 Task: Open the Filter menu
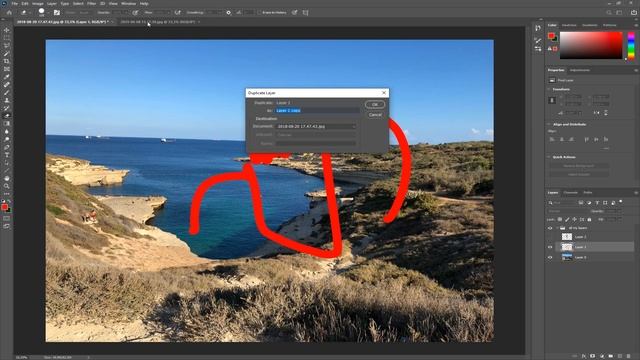click(91, 4)
